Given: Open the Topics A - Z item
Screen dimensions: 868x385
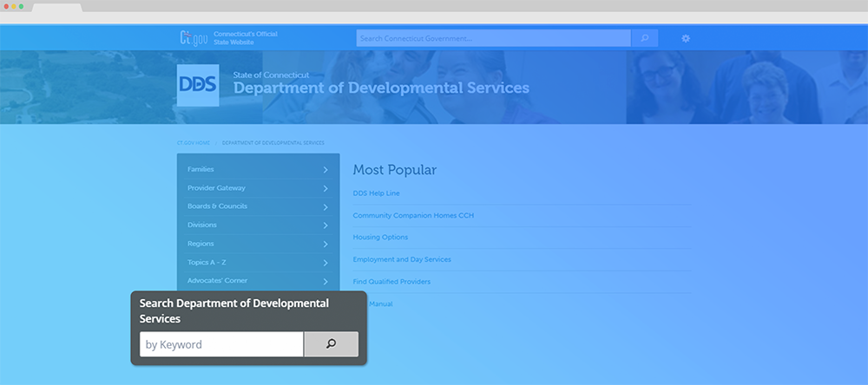Looking at the screenshot, I should click(207, 263).
